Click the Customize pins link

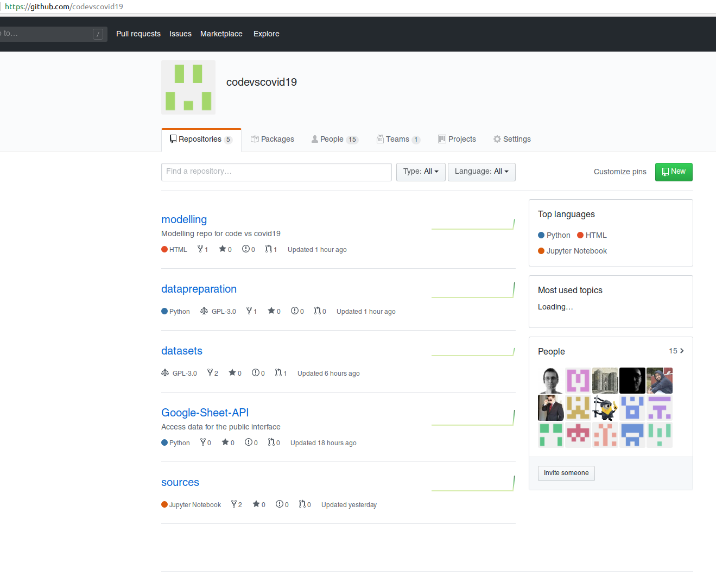point(620,172)
